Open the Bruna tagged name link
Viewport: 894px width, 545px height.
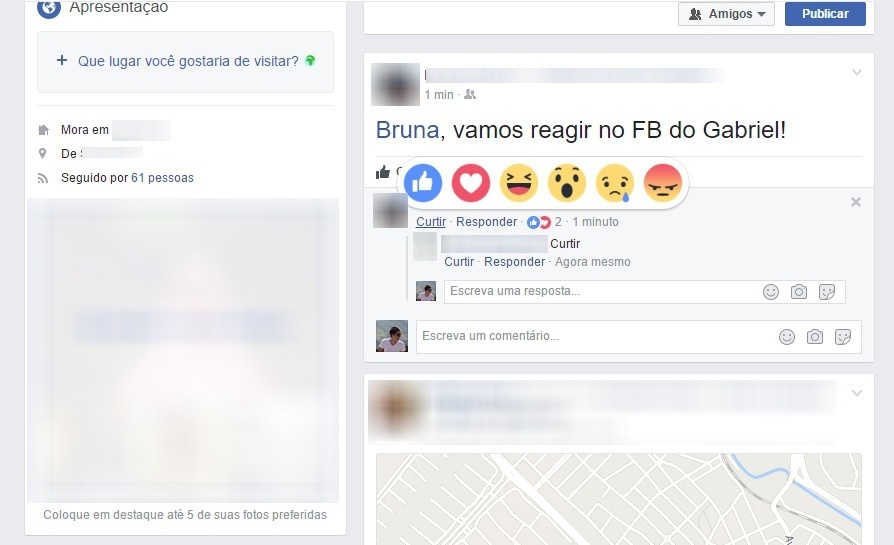tap(408, 130)
